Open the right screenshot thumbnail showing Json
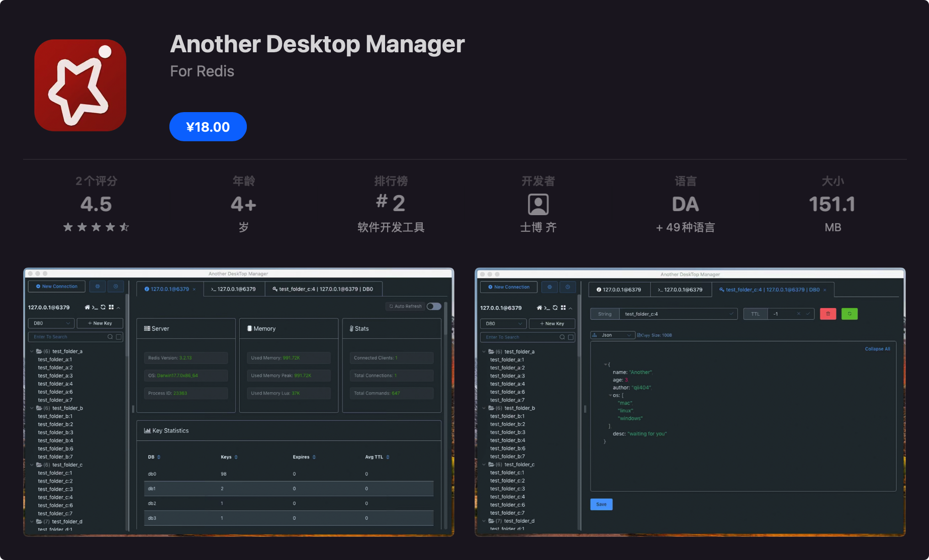This screenshot has width=929, height=560. pos(690,402)
